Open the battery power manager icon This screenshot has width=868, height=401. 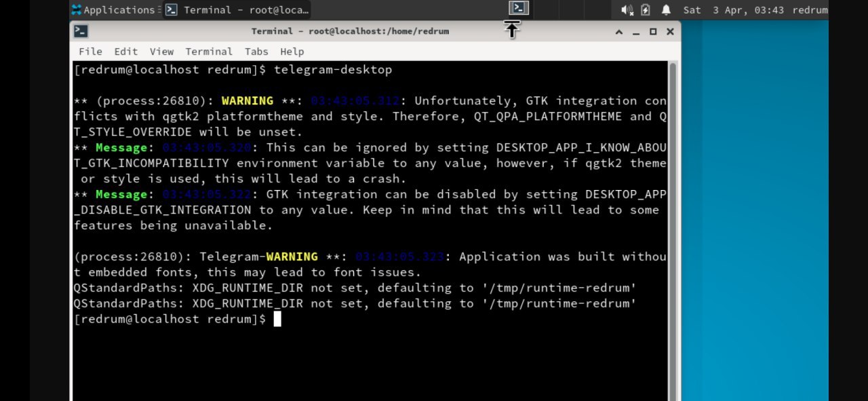point(646,10)
